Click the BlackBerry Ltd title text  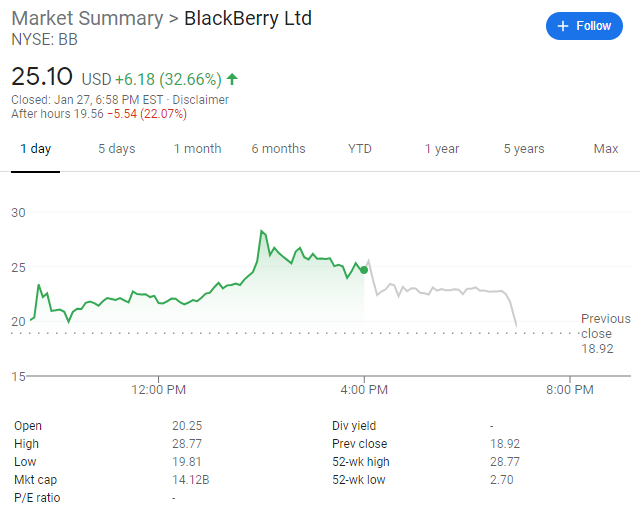coord(248,18)
